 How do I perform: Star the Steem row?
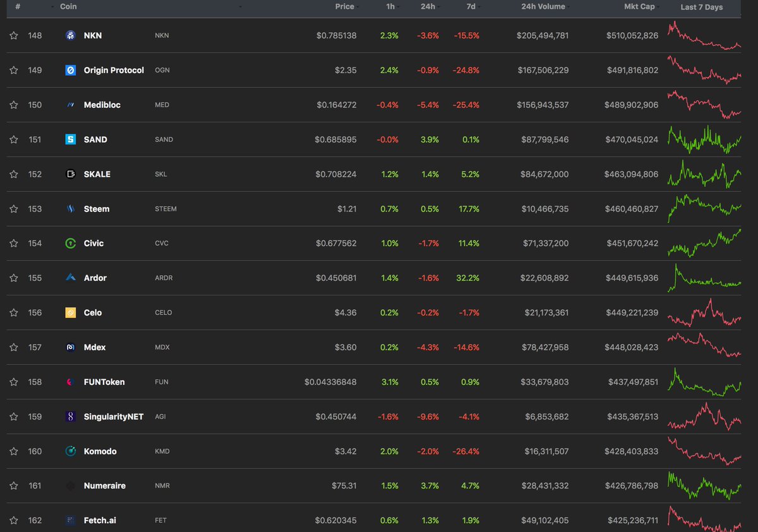coord(14,209)
